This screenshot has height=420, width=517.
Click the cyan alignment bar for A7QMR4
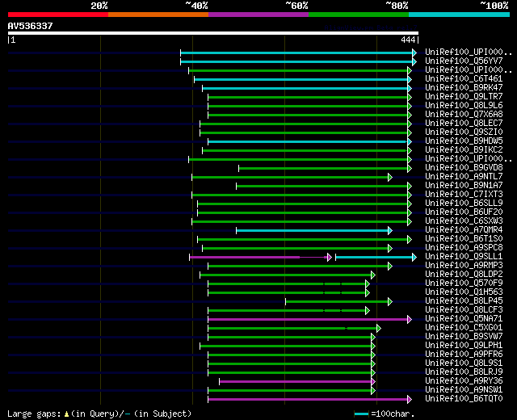point(314,230)
